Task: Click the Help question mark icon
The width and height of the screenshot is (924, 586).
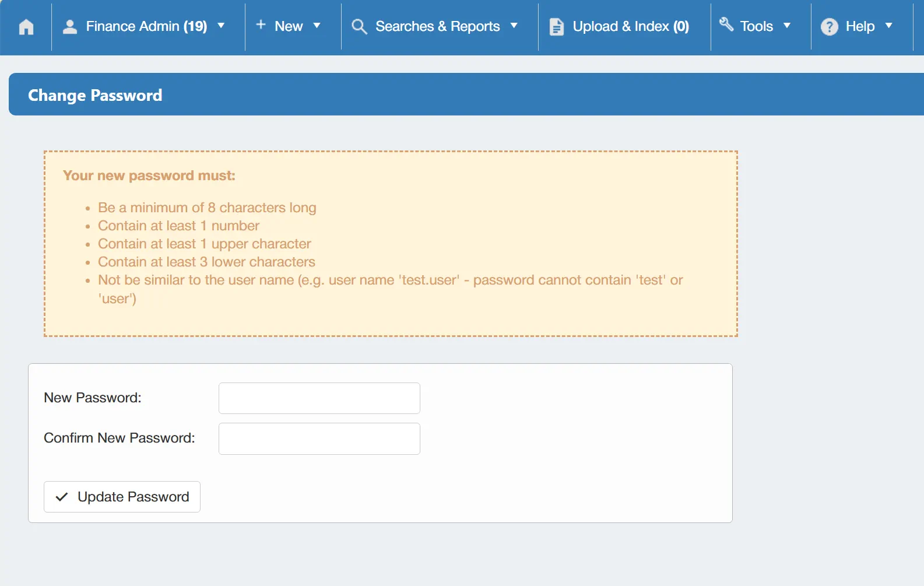Action: coord(830,27)
